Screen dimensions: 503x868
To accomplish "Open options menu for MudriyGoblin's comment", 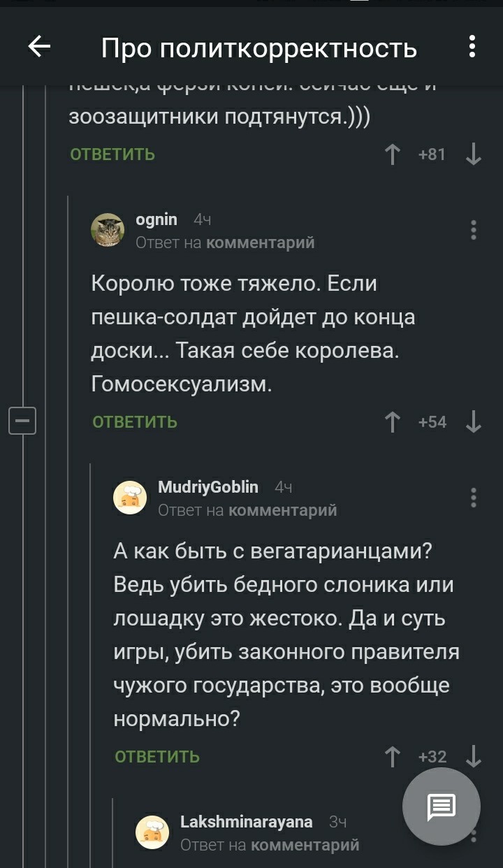I will (x=473, y=498).
